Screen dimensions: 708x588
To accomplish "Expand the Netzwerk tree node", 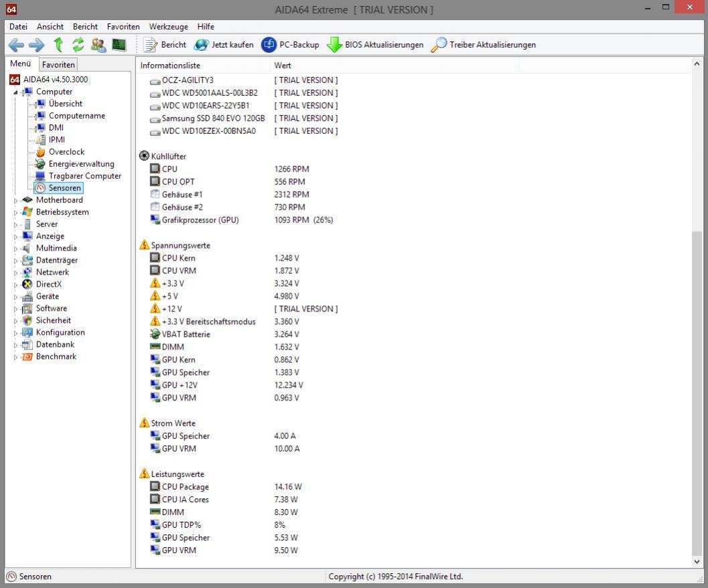I will (x=16, y=273).
